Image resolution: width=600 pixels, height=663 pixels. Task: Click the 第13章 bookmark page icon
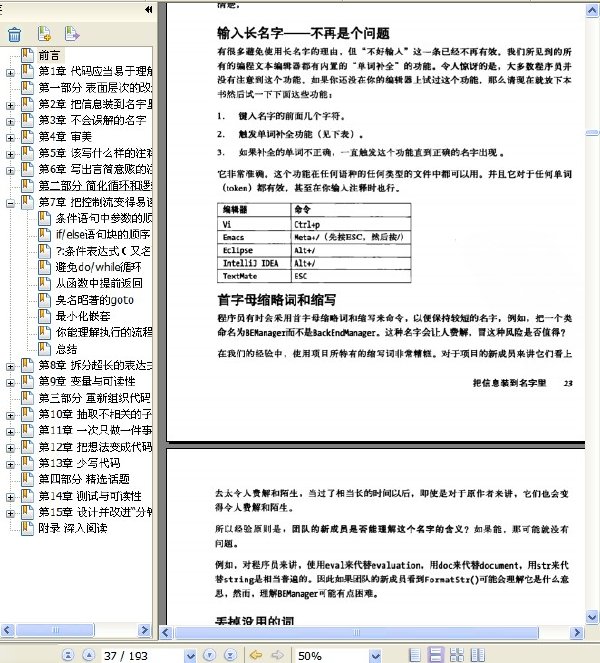(x=27, y=463)
